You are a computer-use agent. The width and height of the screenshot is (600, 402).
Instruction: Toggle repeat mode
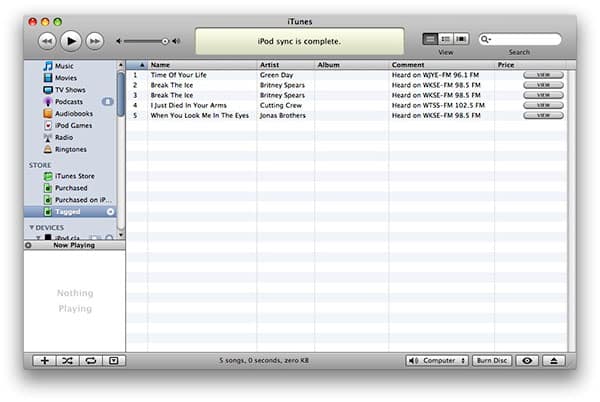click(x=91, y=361)
